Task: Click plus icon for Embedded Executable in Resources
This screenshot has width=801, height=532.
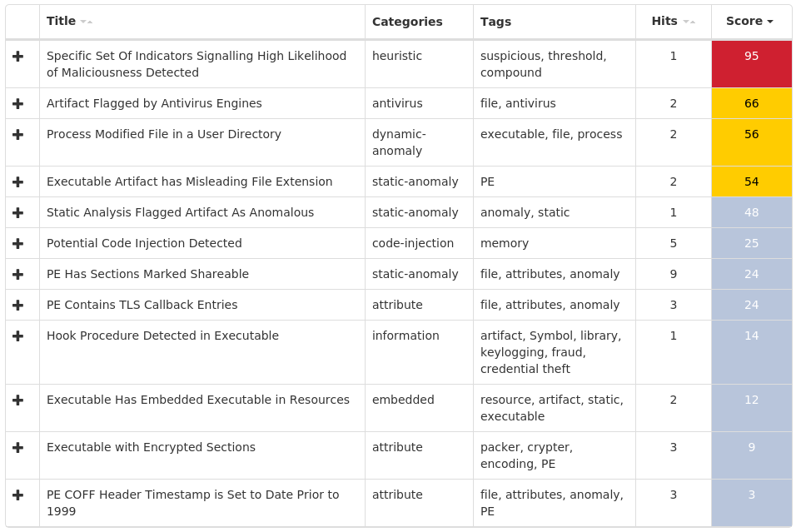Action: click(17, 400)
